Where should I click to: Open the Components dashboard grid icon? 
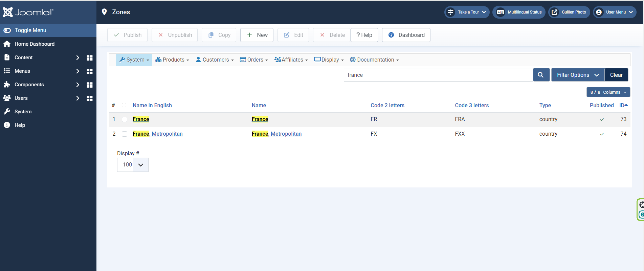90,85
